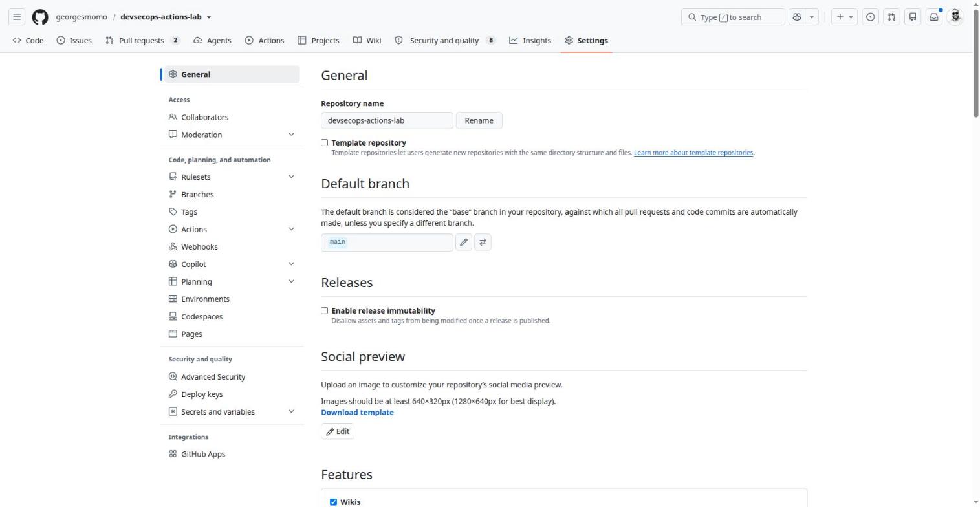Image resolution: width=980 pixels, height=507 pixels.
Task: Open notifications inbox icon
Action: [x=934, y=17]
